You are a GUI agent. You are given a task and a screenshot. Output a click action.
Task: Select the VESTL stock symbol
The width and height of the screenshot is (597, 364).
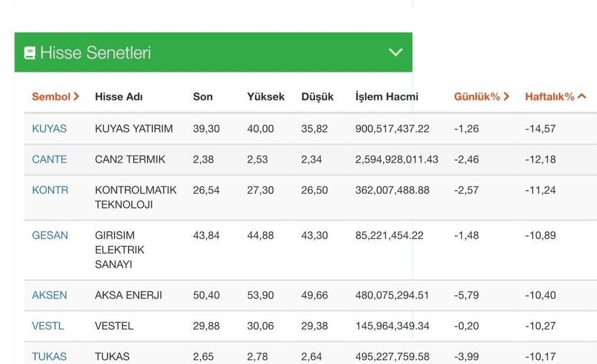pyautogui.click(x=47, y=325)
